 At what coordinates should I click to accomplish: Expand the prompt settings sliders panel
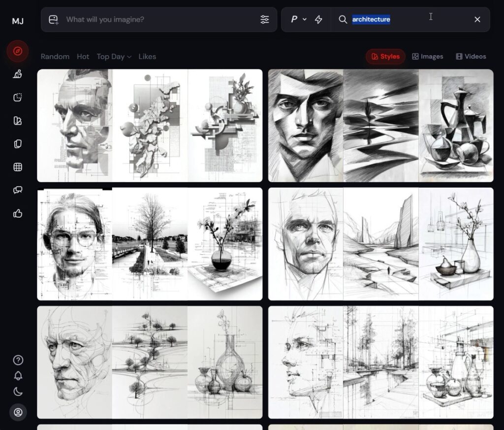(265, 20)
